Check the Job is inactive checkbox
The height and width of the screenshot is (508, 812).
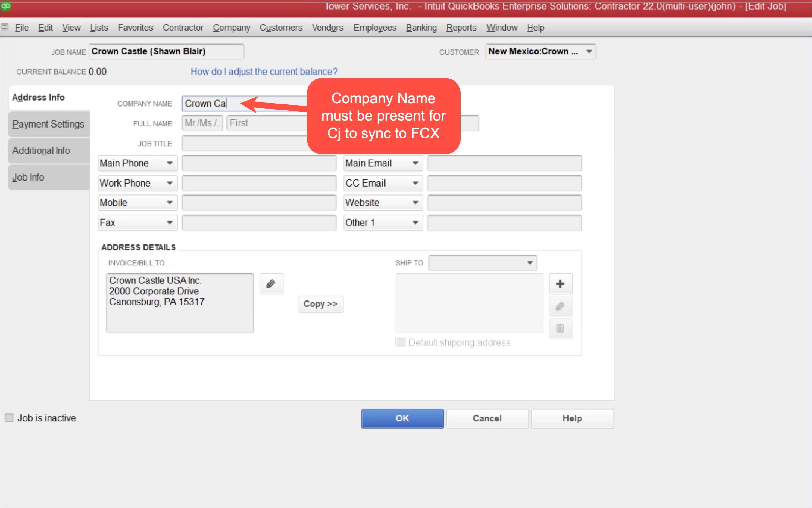(9, 418)
